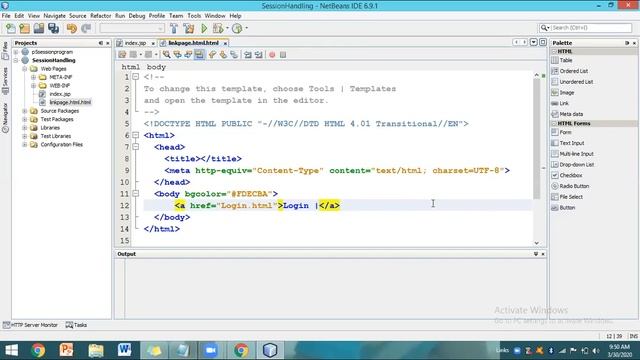Collapse code fold at line 6 html tag
Image resolution: width=640 pixels, height=360 pixels.
(x=136, y=135)
